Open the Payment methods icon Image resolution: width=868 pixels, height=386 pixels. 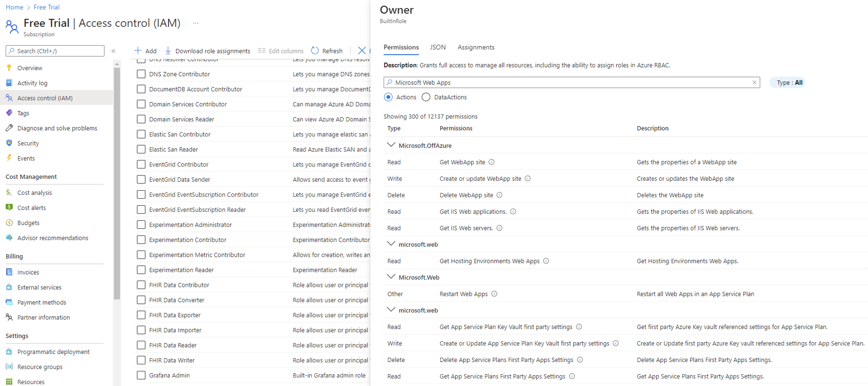(9, 302)
